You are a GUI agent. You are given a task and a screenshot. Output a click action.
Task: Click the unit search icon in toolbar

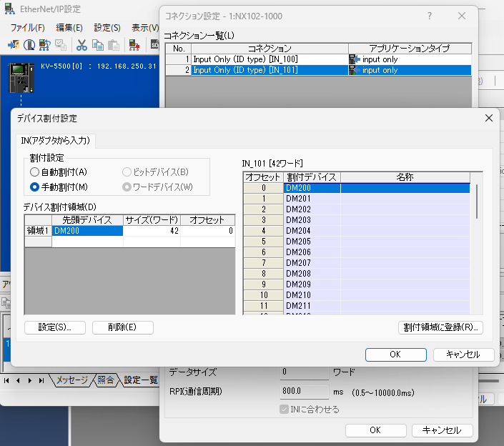coord(29,45)
